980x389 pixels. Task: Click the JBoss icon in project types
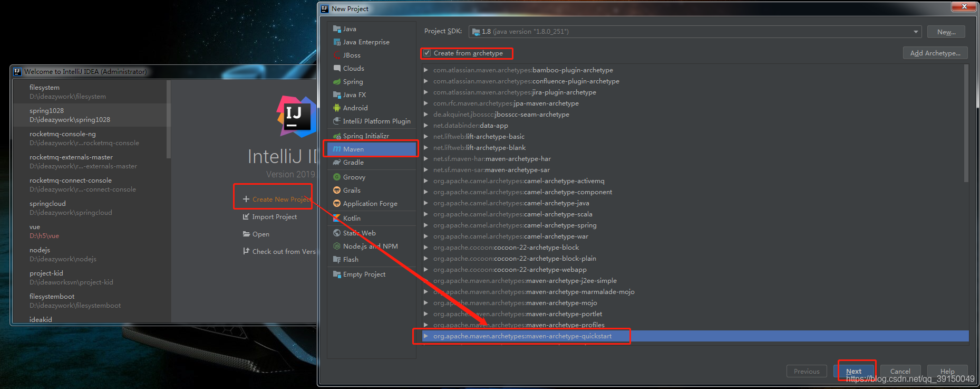click(337, 55)
